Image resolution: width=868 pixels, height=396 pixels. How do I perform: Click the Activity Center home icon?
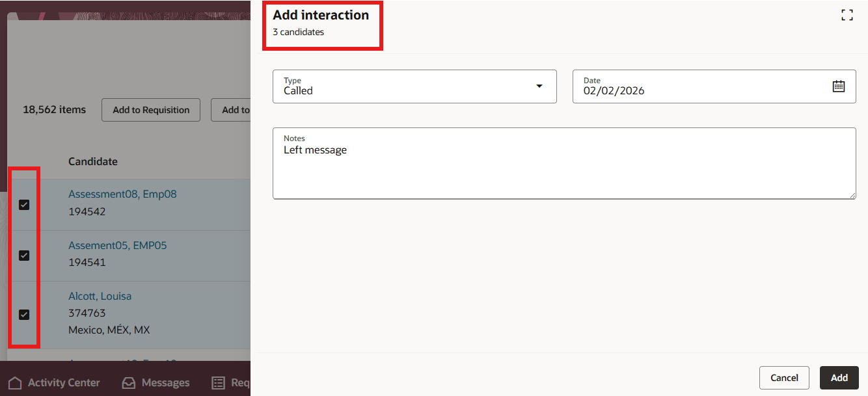pyautogui.click(x=16, y=382)
